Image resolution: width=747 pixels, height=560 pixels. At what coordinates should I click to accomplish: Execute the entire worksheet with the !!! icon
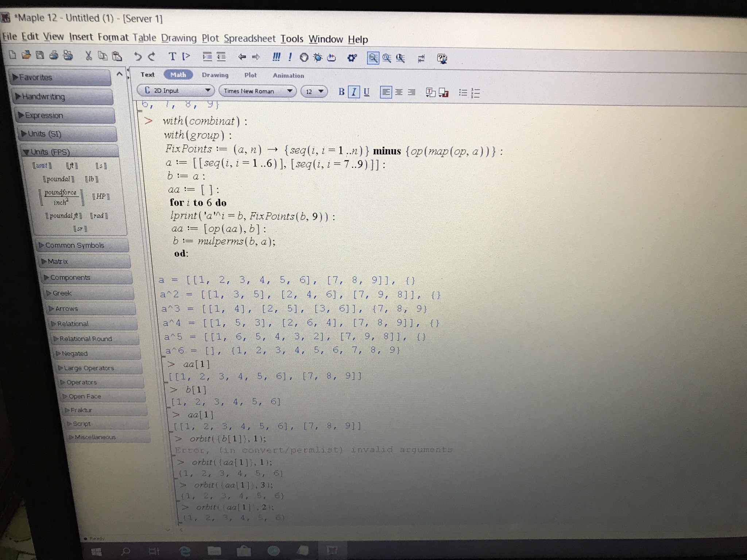tap(276, 57)
